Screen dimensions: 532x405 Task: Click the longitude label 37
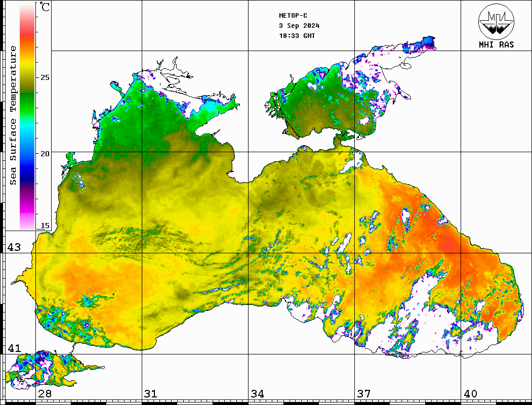[x=364, y=393]
